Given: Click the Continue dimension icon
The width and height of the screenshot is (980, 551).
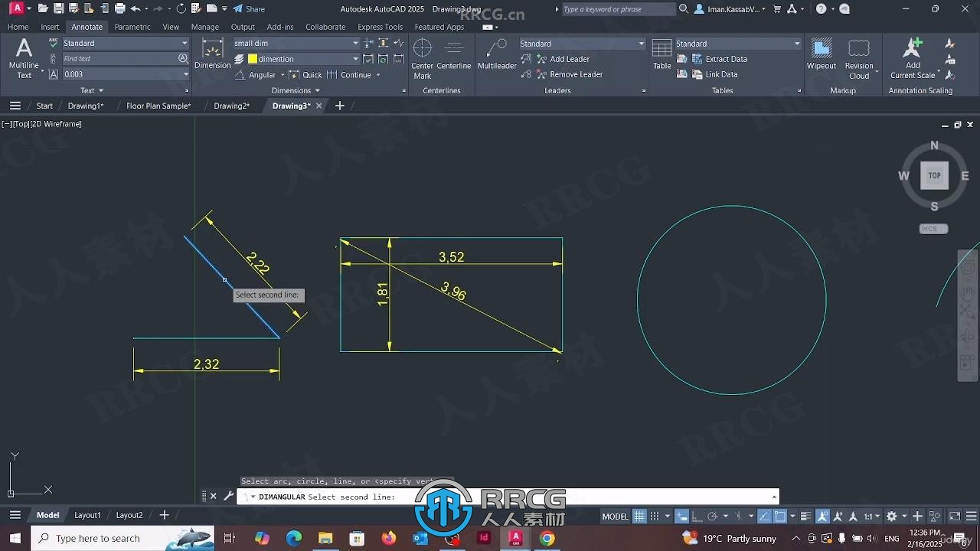Looking at the screenshot, I should (x=332, y=74).
